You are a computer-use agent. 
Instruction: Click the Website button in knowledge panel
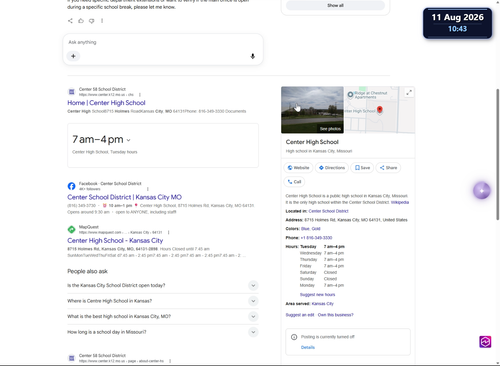[x=298, y=168]
